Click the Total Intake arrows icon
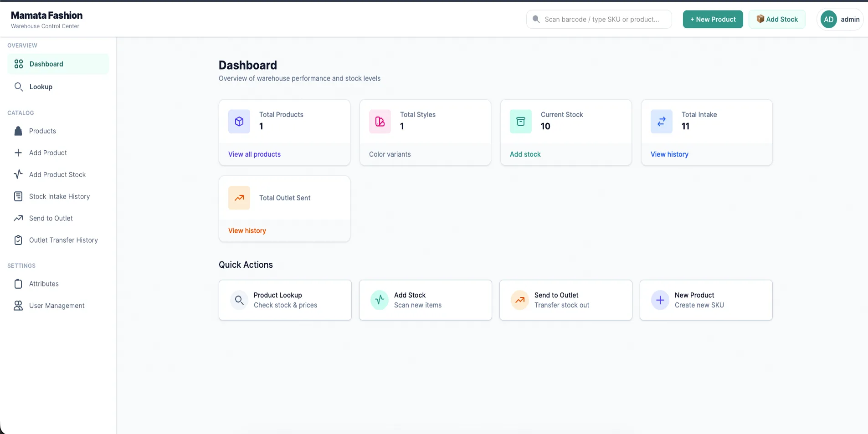 661,122
